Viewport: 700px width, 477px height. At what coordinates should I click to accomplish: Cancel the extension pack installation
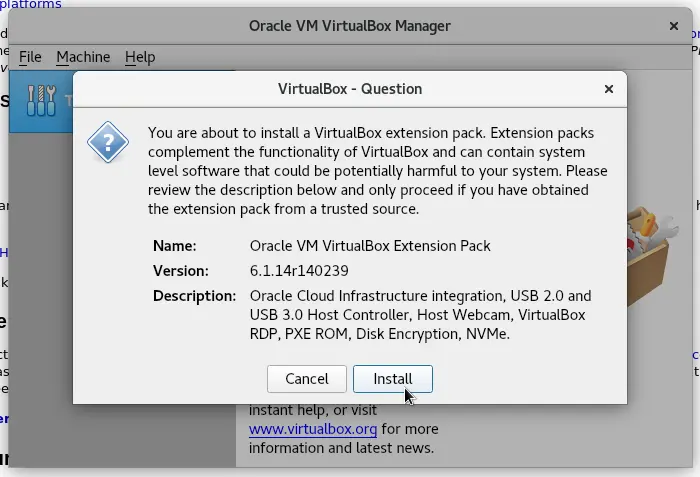(307, 379)
